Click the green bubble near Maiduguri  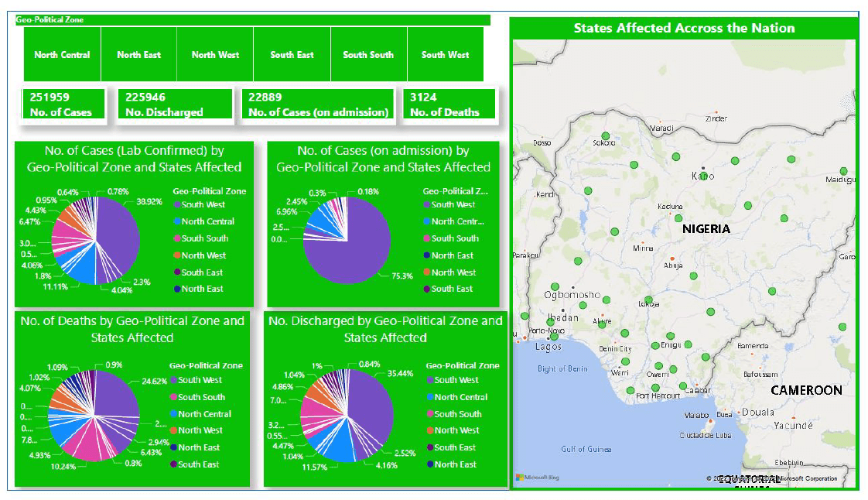pyautogui.click(x=843, y=171)
